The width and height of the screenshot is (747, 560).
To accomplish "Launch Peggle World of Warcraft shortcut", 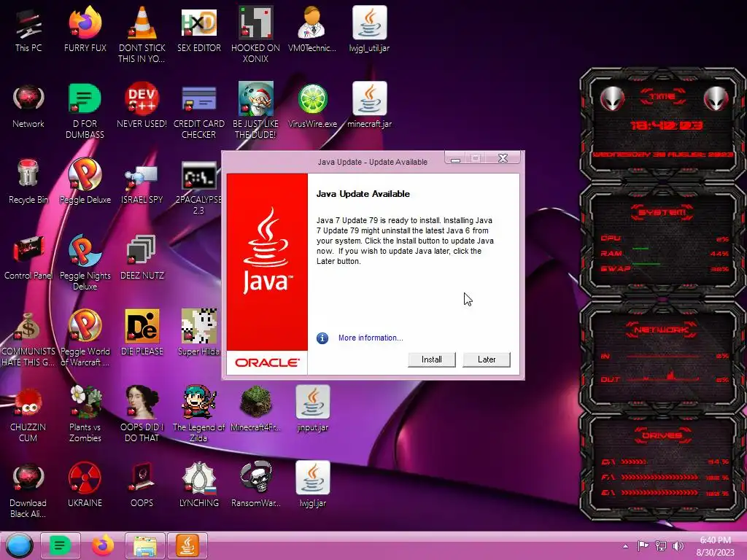I will click(85, 338).
